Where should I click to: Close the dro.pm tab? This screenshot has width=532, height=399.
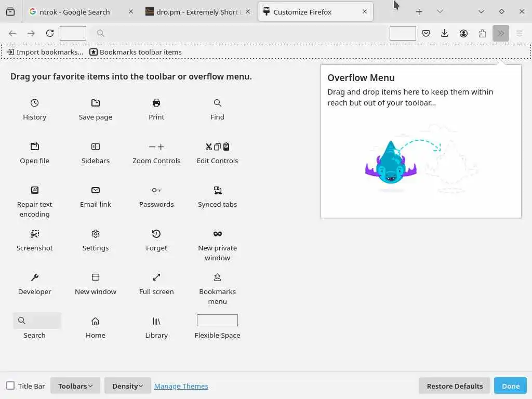[x=248, y=11]
